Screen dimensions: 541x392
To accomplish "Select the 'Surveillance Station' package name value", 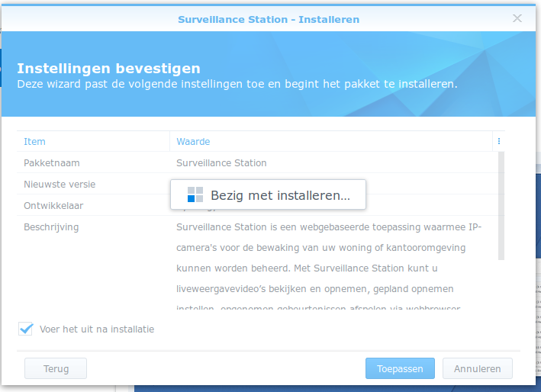I will (x=221, y=162).
